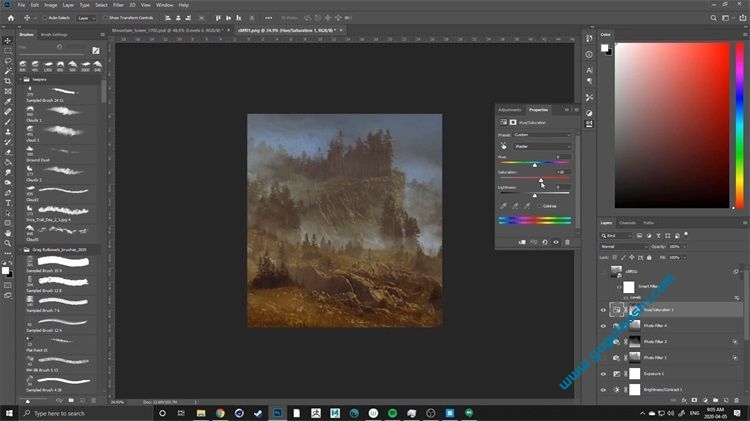Screen dimensions: 750x421
Task: Open the Windows Start menu
Action: (9, 413)
